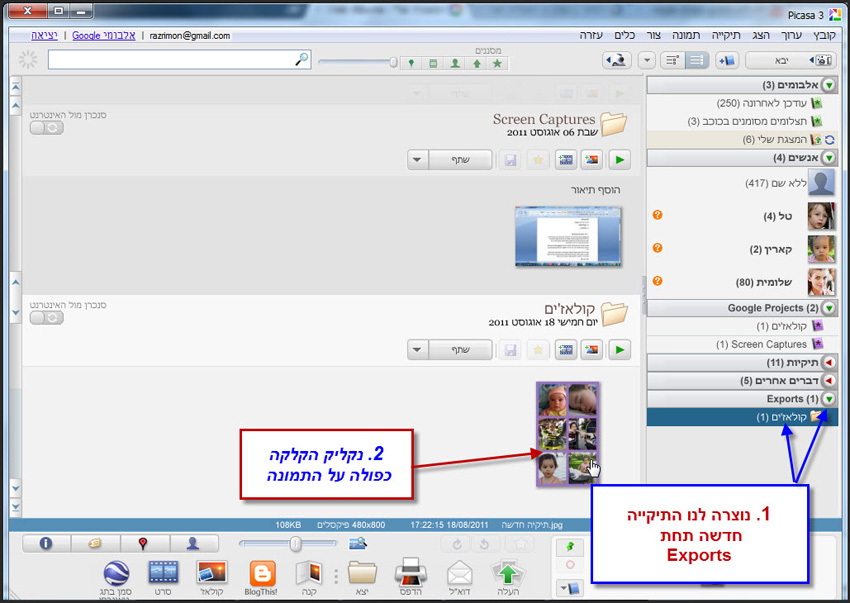Open the עזרה (Help) menu
Image resolution: width=850 pixels, height=603 pixels.
tap(591, 35)
